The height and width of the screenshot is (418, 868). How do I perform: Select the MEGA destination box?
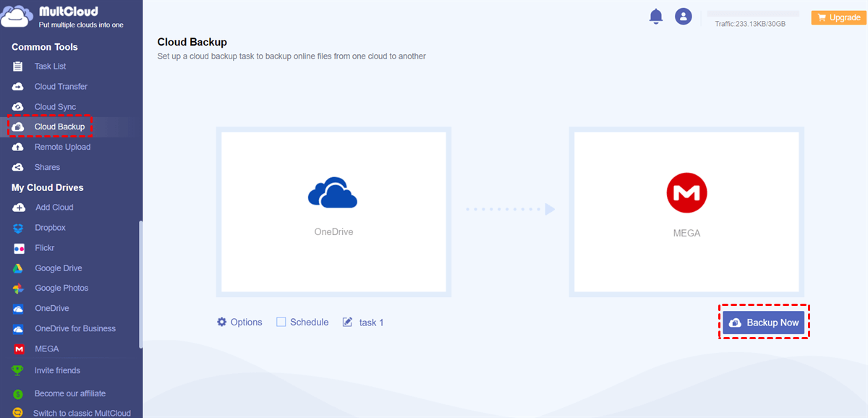[x=686, y=212]
